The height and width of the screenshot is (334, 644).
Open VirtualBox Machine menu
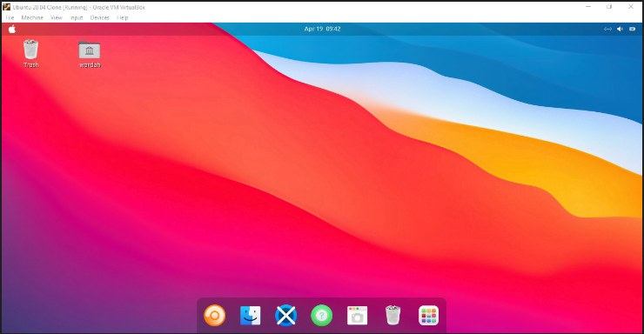(x=32, y=17)
